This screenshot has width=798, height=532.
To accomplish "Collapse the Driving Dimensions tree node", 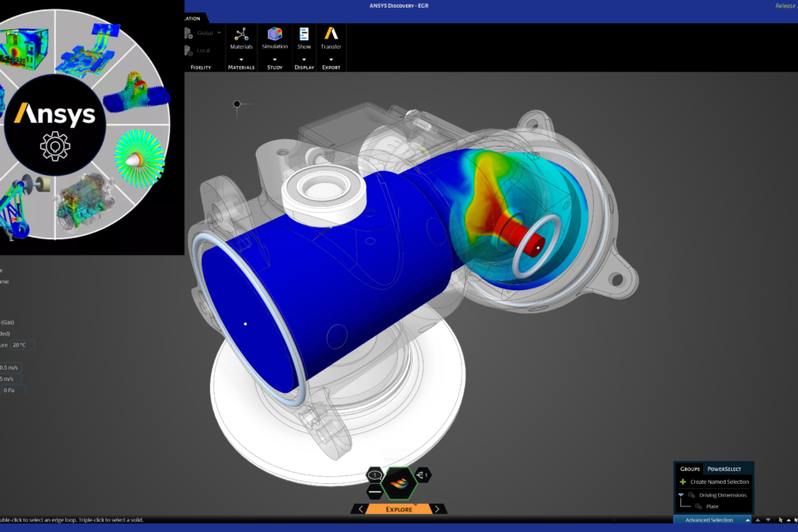I will tap(681, 495).
